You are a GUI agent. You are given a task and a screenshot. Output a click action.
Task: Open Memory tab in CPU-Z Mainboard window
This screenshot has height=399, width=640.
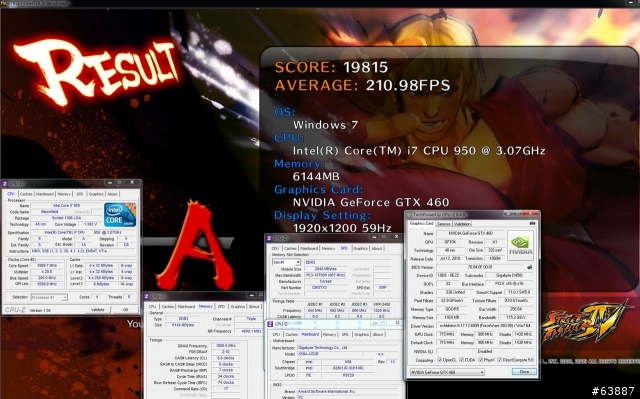[x=329, y=335]
